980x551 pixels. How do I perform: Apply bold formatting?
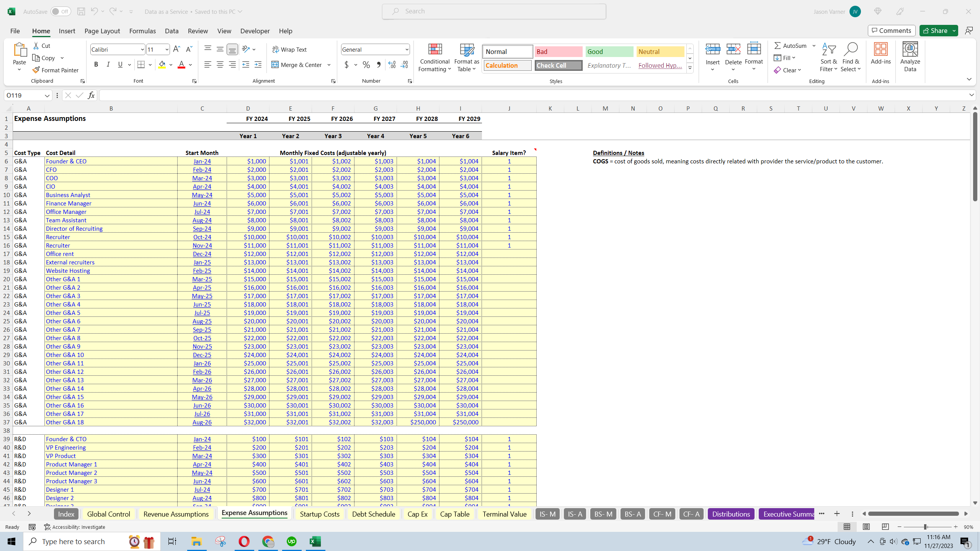click(x=96, y=64)
